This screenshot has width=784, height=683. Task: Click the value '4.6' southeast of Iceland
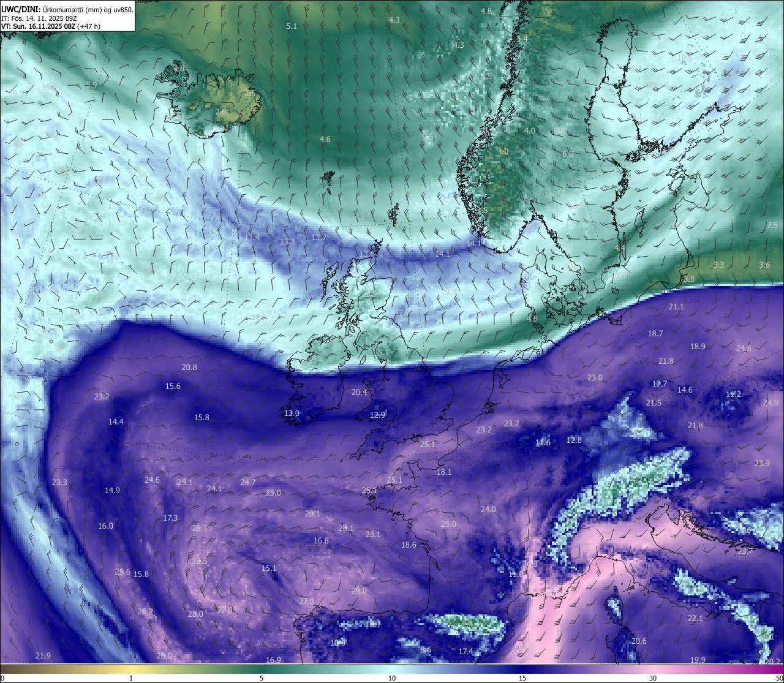tap(325, 139)
